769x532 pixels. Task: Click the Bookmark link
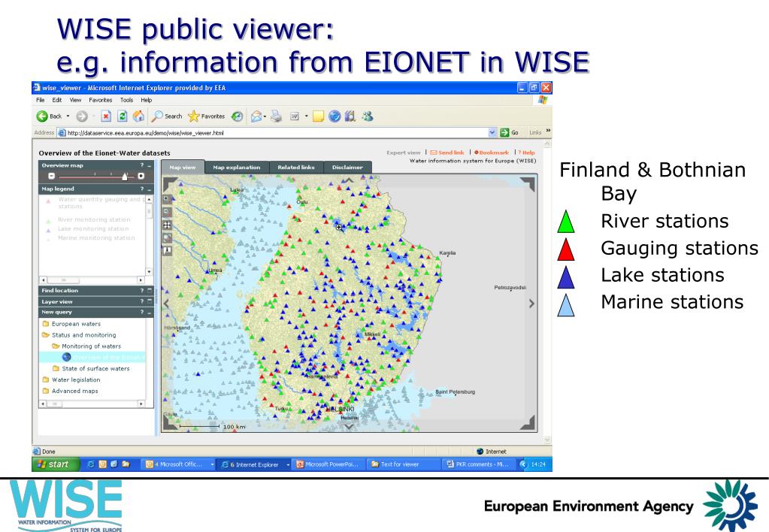click(x=492, y=153)
